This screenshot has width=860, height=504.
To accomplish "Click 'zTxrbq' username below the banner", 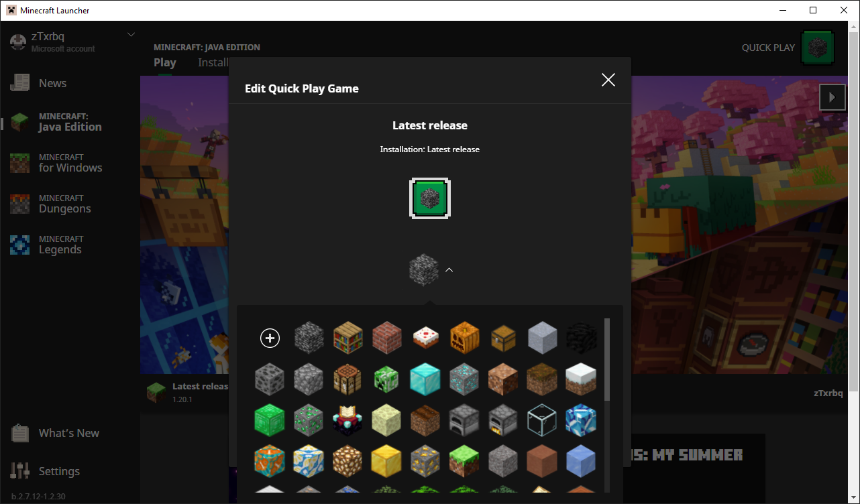I will click(x=828, y=393).
